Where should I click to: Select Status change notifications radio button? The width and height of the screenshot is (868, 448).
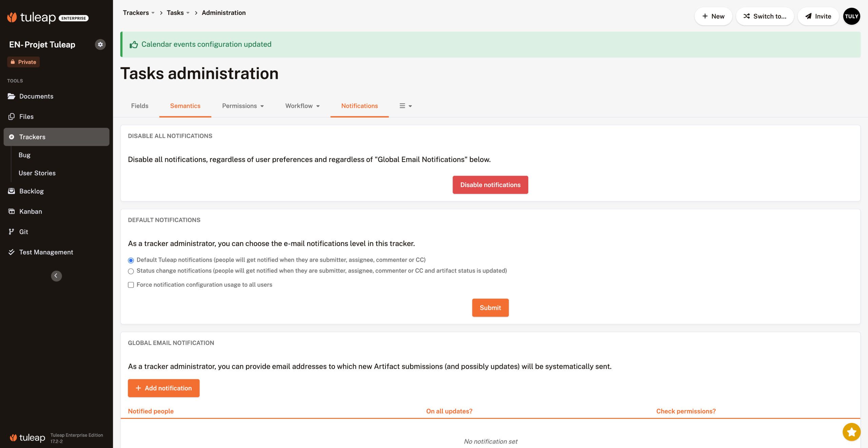click(x=131, y=271)
